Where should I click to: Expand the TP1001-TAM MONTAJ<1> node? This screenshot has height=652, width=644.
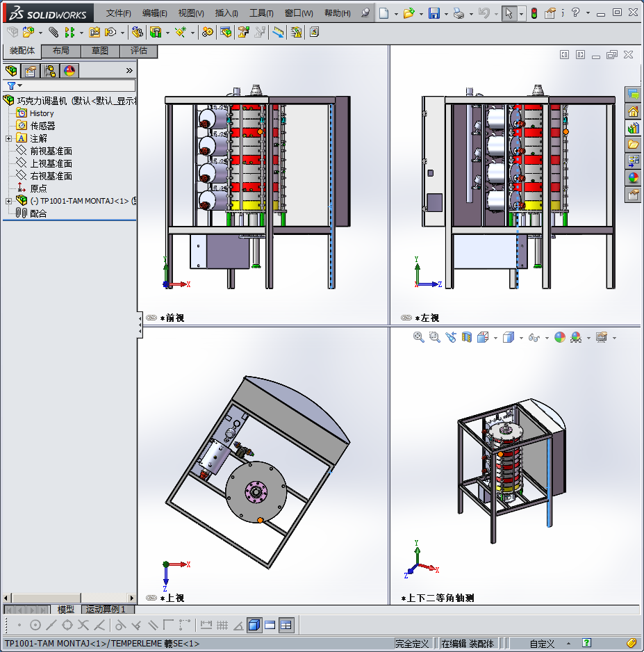[8, 202]
